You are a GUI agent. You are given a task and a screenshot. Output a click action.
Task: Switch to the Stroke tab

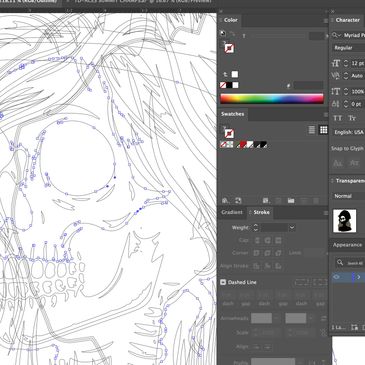point(261,212)
